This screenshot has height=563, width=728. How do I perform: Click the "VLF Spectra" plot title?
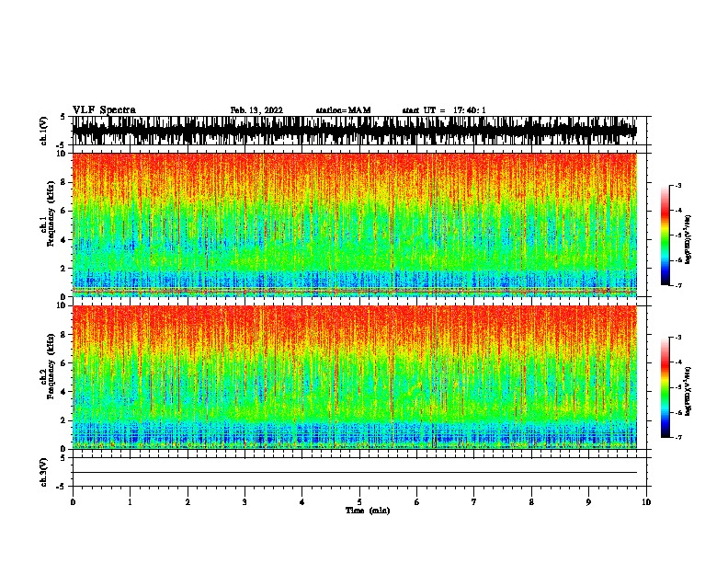click(x=104, y=110)
